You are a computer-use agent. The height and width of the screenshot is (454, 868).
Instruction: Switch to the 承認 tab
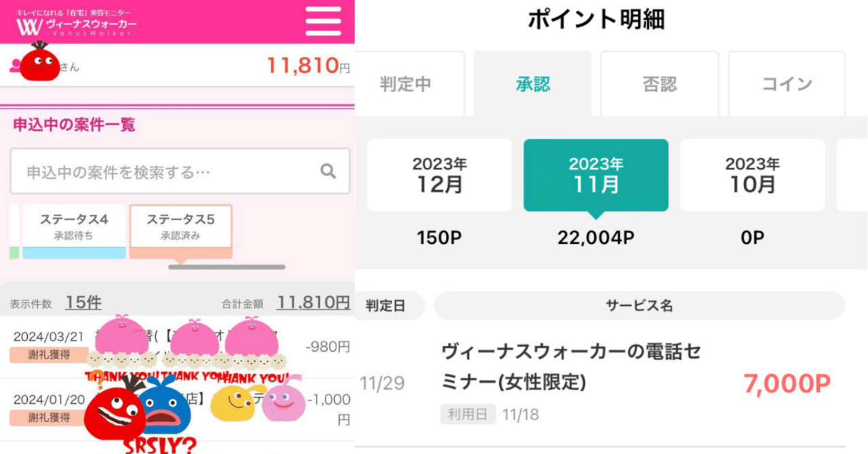tap(532, 84)
